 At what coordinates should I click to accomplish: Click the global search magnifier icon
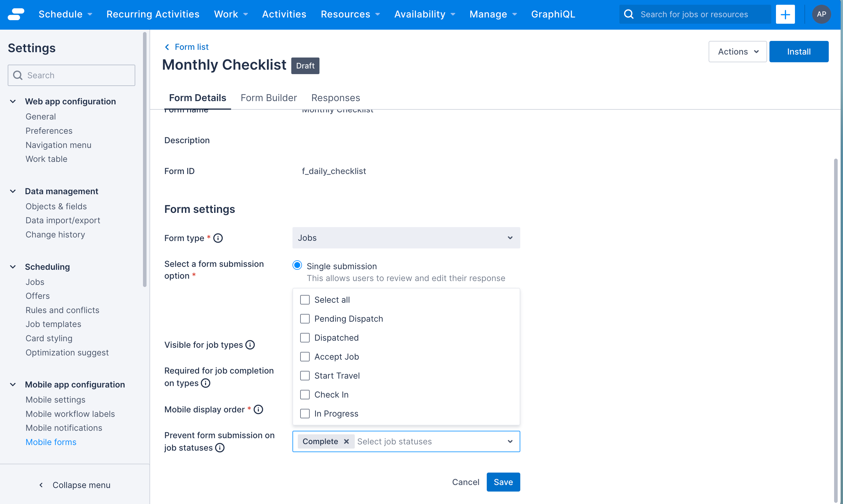point(629,14)
